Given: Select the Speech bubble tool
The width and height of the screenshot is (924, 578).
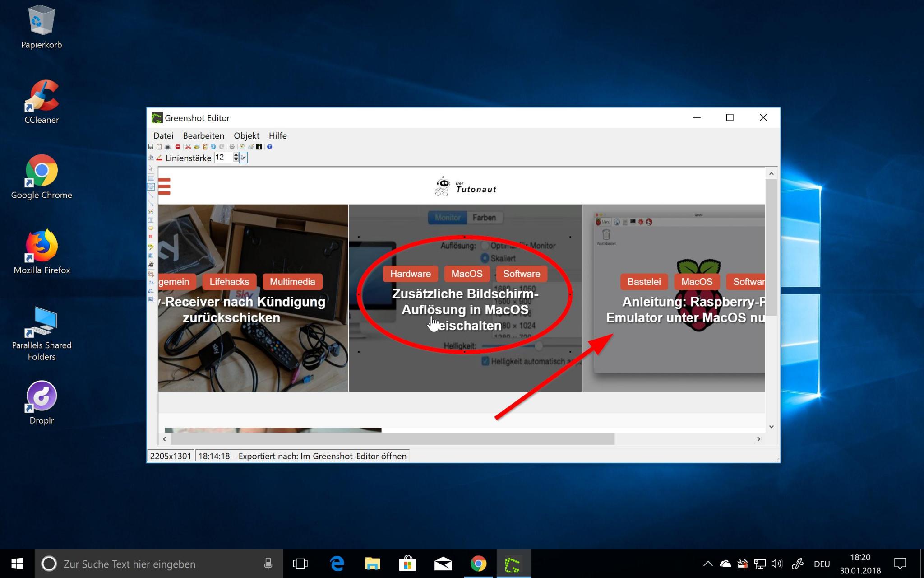Looking at the screenshot, I should [x=151, y=228].
